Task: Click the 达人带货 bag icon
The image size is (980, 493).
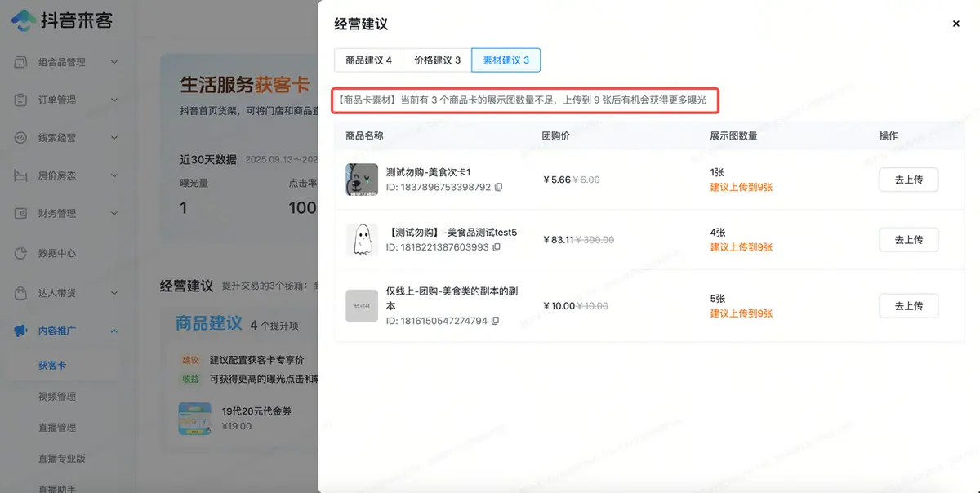Action: (22, 292)
